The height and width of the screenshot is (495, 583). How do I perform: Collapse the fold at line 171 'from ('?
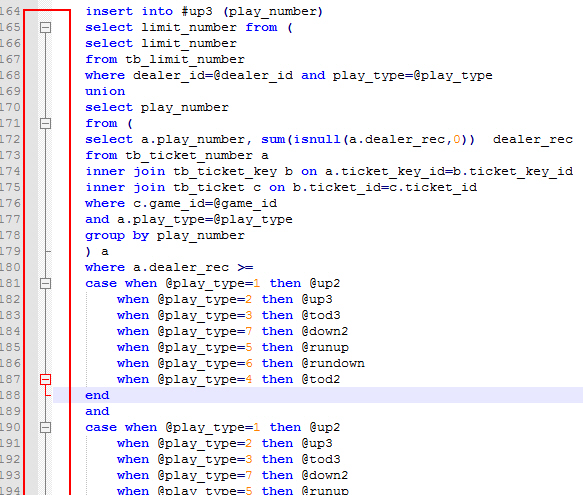pos(45,123)
